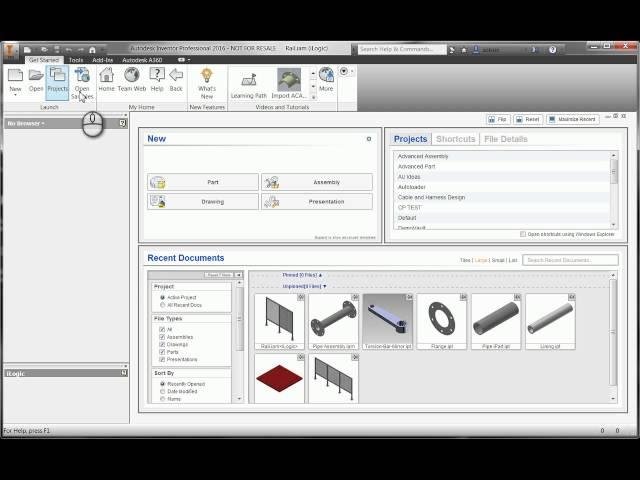This screenshot has height=480, width=640.
Task: Click the Maximize Recent button
Action: coord(573,119)
